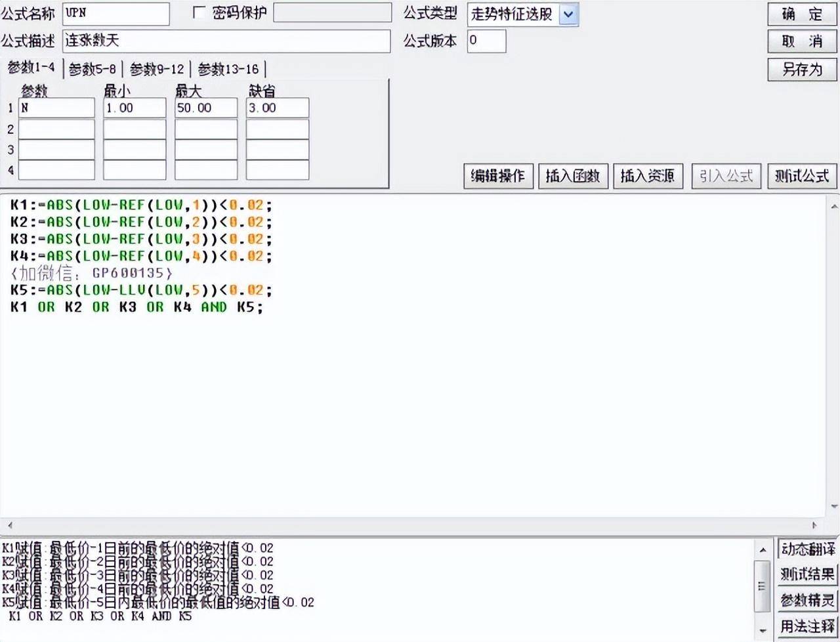Click code editor scroll-up arrow
Image resolution: width=840 pixels, height=642 pixels.
tap(834, 206)
